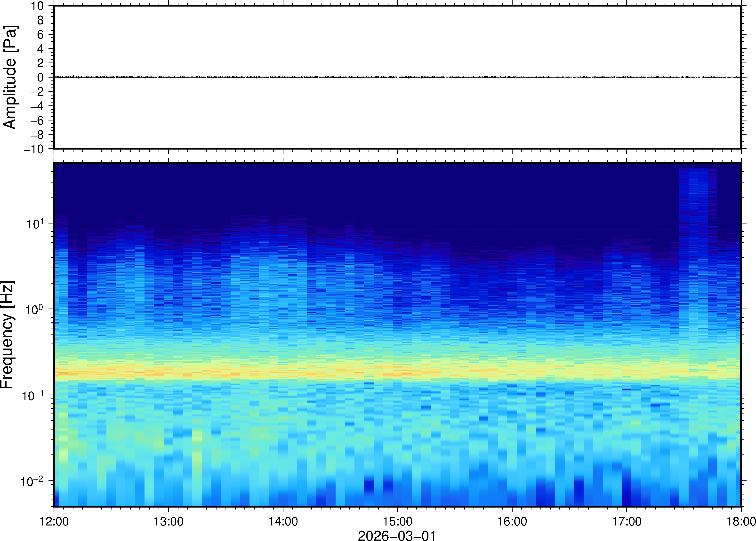The image size is (756, 541).
Task: Click the 10⁻¹ frequency tick label
Action: point(33,396)
